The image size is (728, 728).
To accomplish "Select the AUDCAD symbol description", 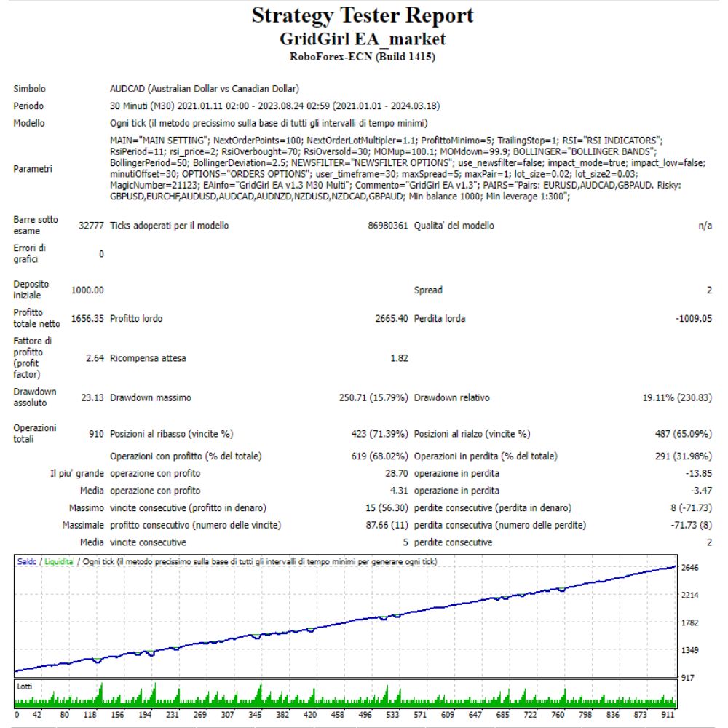I will pyautogui.click(x=204, y=89).
